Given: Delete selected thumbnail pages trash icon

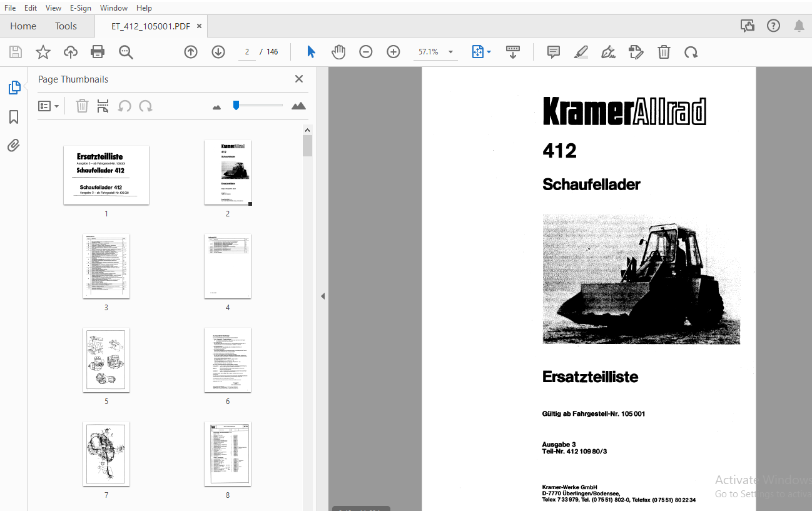Looking at the screenshot, I should 82,106.
